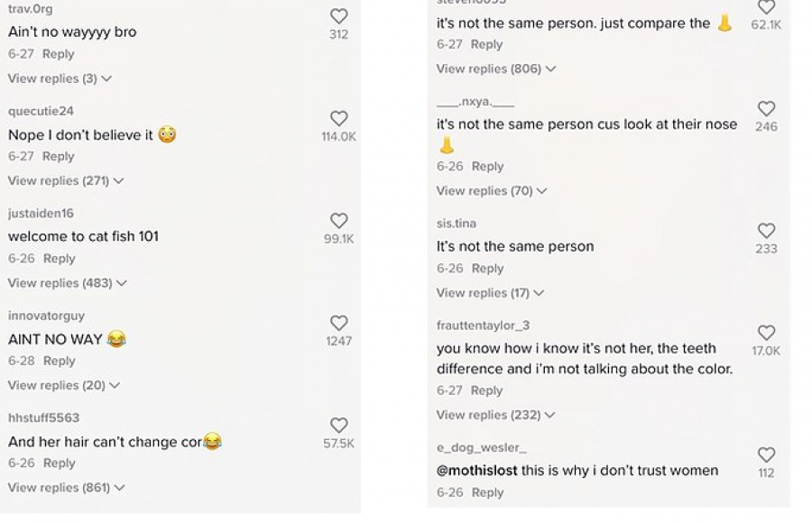Viewport: 812px width, 523px height.
Task: Like innovatorguy's AINT NO WAY comment
Action: click(x=338, y=323)
